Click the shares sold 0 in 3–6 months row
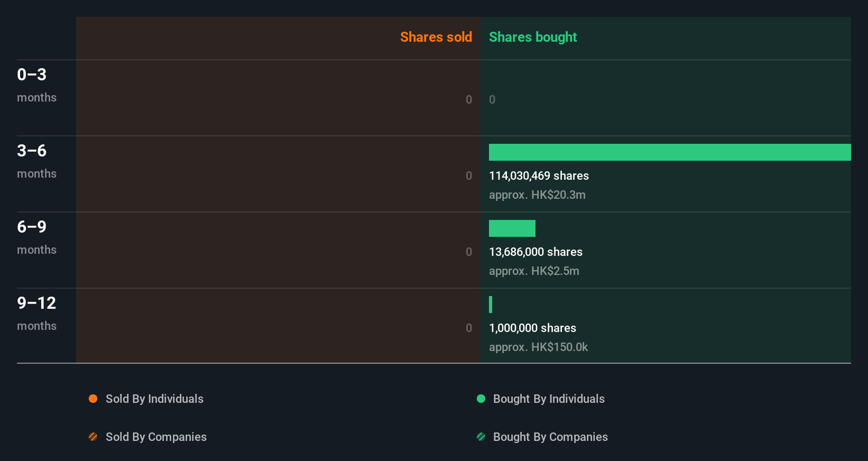The image size is (868, 461). (x=469, y=176)
